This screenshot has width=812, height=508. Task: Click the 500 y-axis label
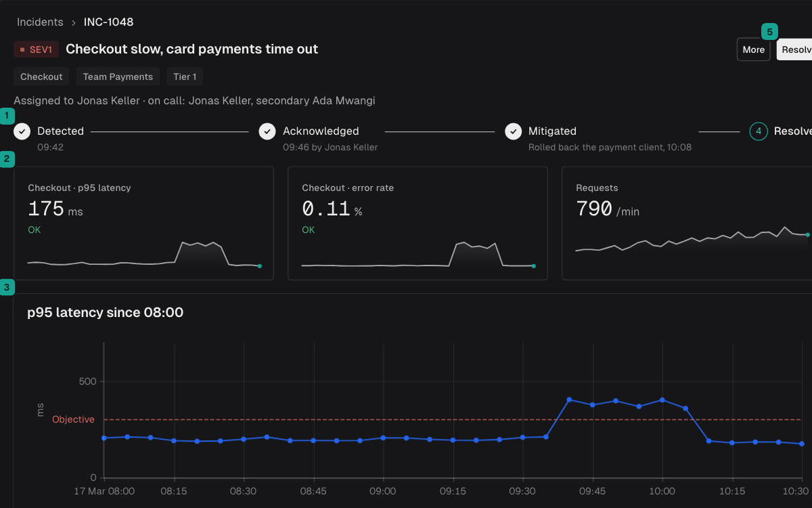click(x=88, y=381)
